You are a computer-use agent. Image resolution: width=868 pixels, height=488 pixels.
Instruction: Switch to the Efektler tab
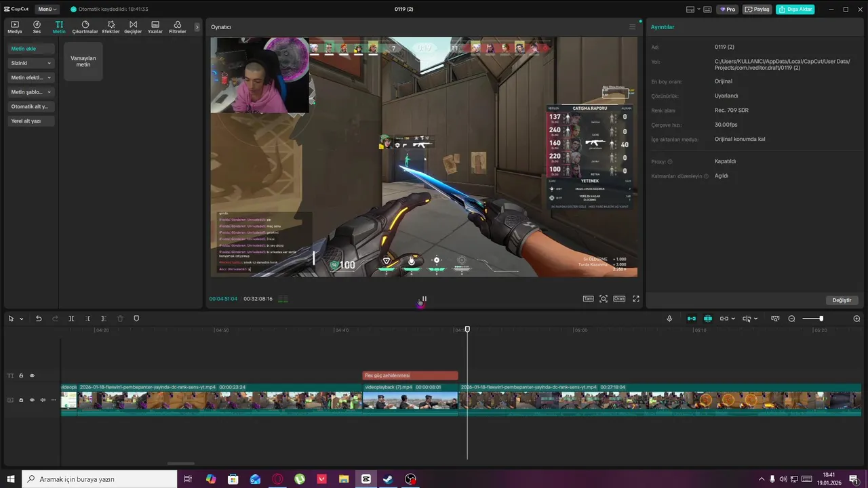click(x=111, y=27)
